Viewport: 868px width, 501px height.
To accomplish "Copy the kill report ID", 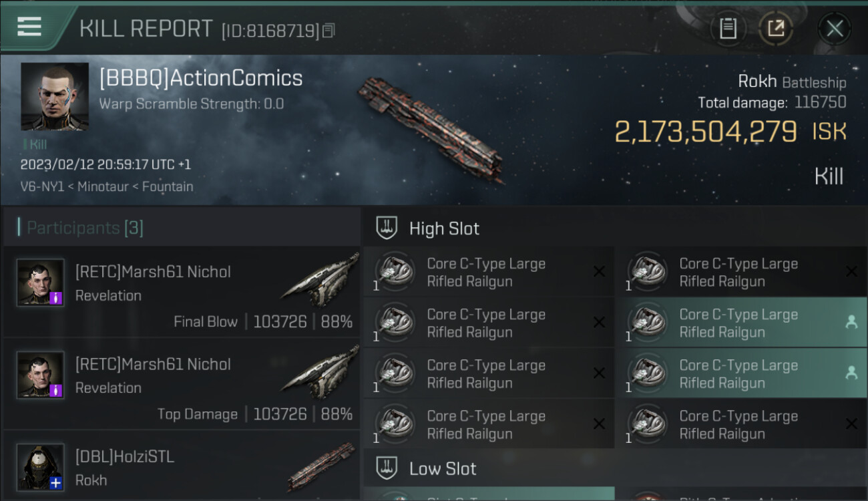I will tap(328, 30).
